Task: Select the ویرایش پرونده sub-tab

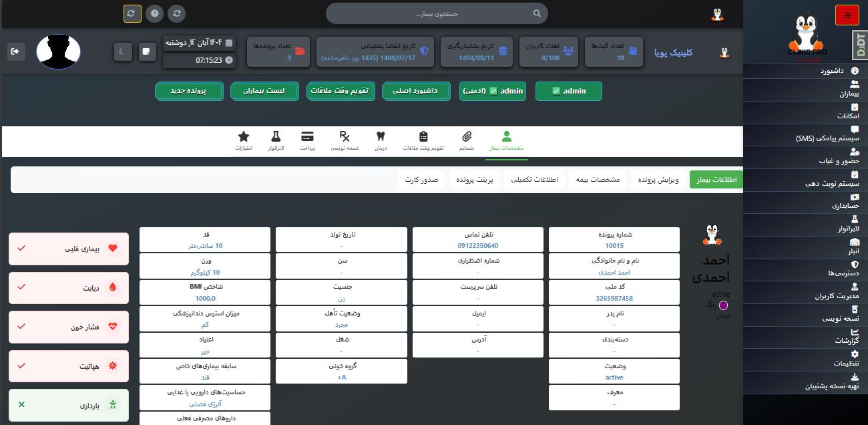Action: (658, 180)
